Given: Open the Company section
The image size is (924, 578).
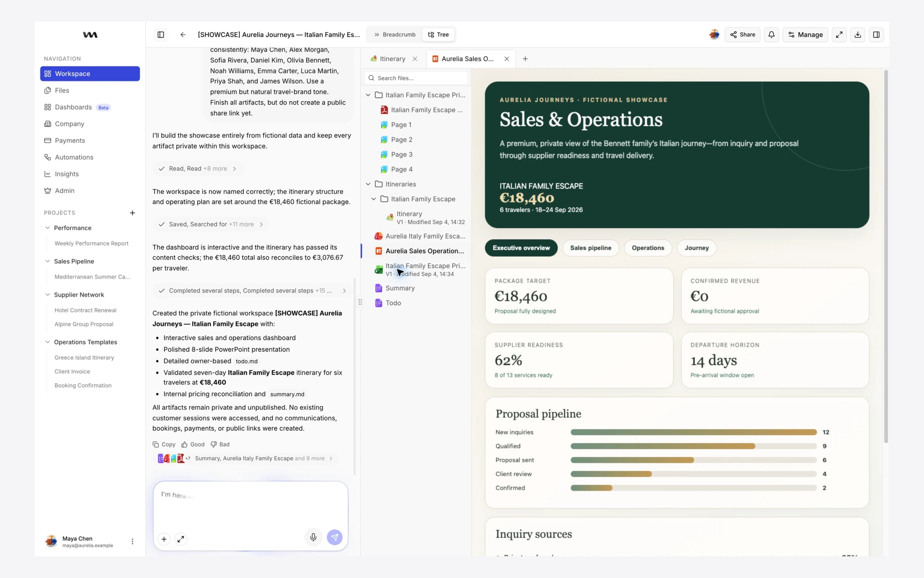Looking at the screenshot, I should (90, 124).
